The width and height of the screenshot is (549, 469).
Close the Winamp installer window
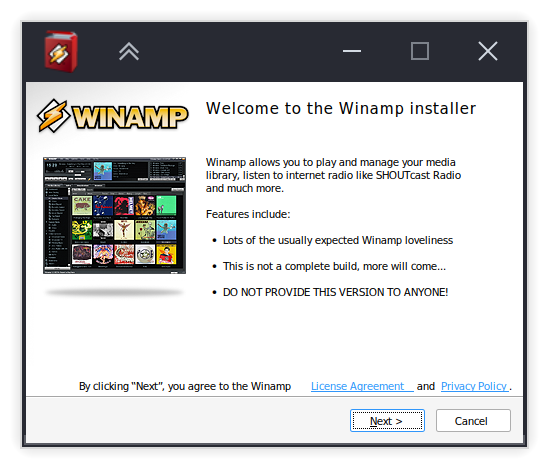click(x=488, y=51)
